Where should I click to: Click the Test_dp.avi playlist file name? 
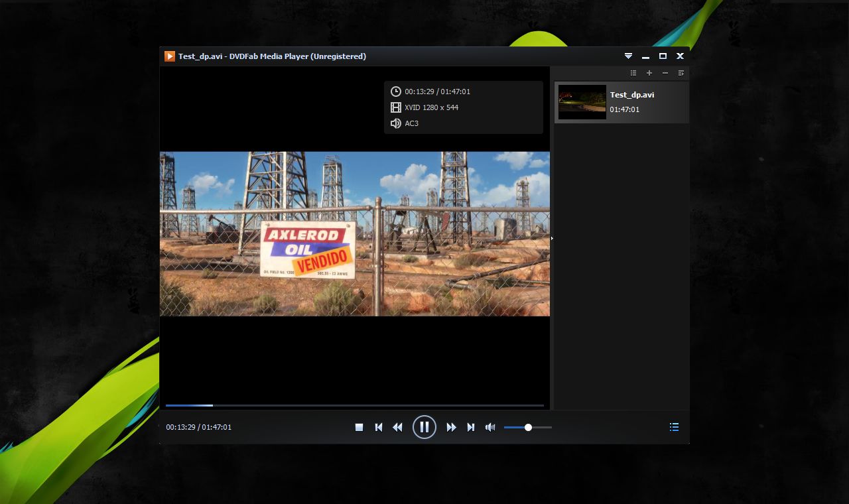point(632,95)
